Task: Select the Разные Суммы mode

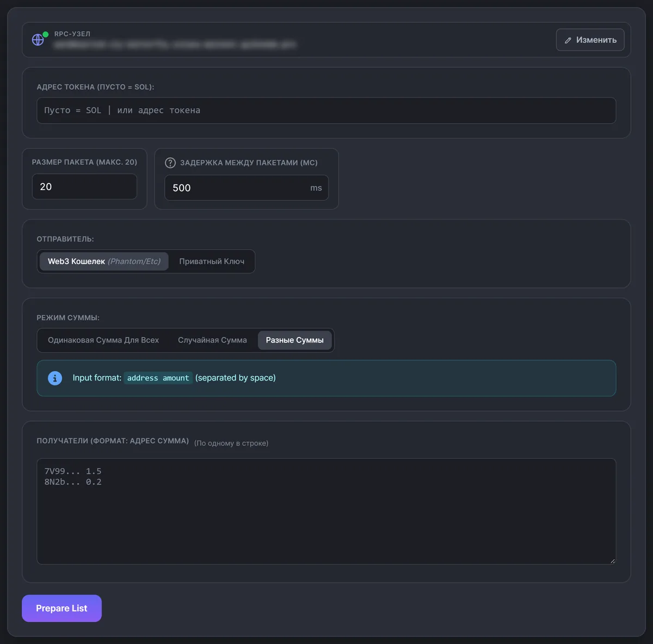Action: coord(295,340)
